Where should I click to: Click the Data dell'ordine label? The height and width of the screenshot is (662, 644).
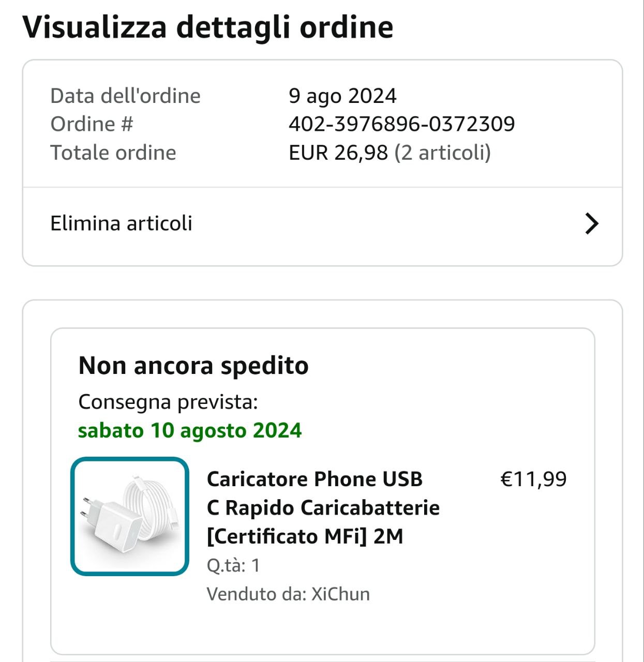[125, 96]
